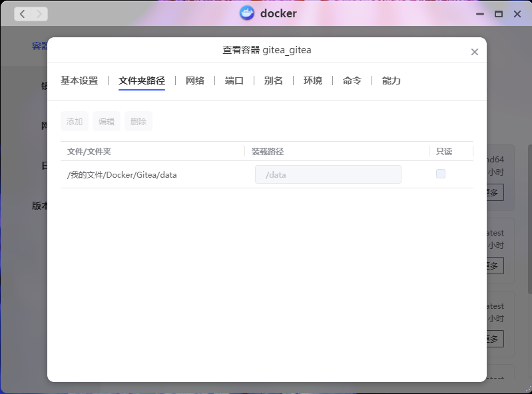Switch to the 别名 tab
532x394 pixels.
pos(274,81)
